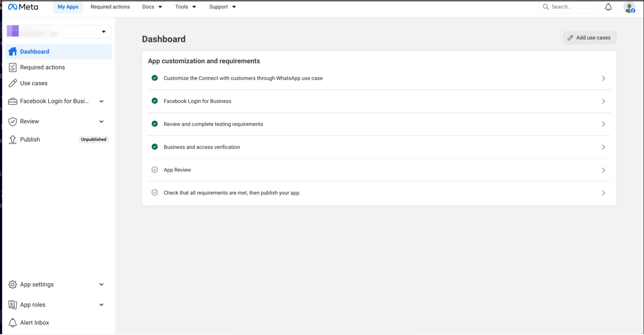
Task: Open Customize the Connect with customers through WhatsApp
Action: pyautogui.click(x=379, y=78)
